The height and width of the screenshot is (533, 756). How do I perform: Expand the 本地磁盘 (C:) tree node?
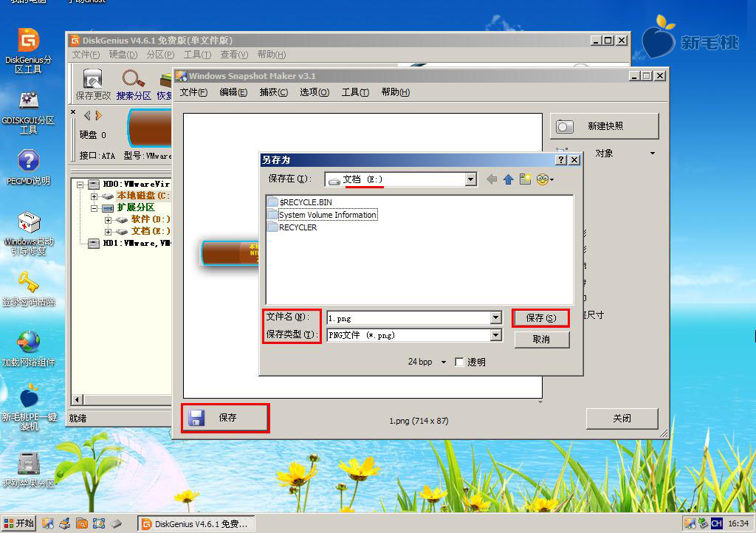coord(94,196)
